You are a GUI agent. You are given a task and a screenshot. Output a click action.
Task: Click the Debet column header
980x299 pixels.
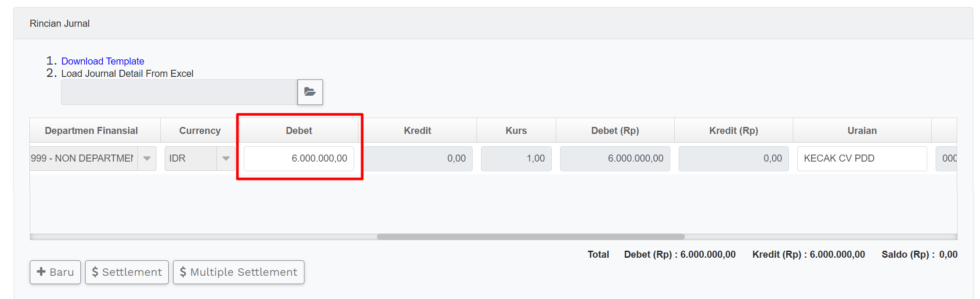tap(299, 131)
